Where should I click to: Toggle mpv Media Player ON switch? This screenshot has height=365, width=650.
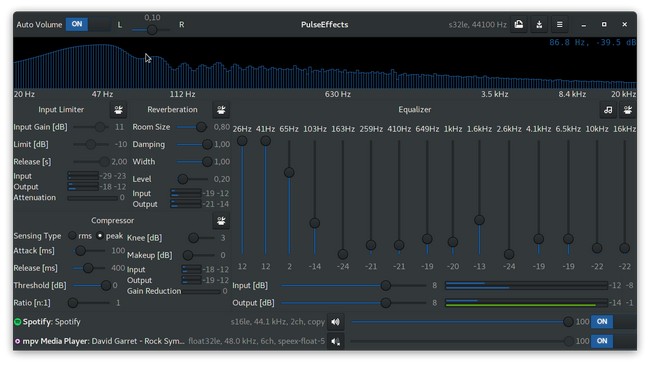614,341
